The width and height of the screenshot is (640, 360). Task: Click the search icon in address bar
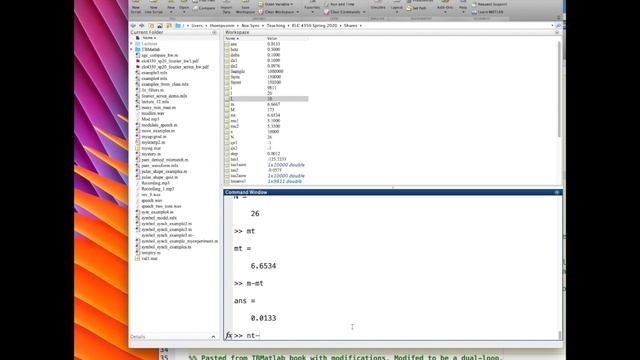coord(558,25)
